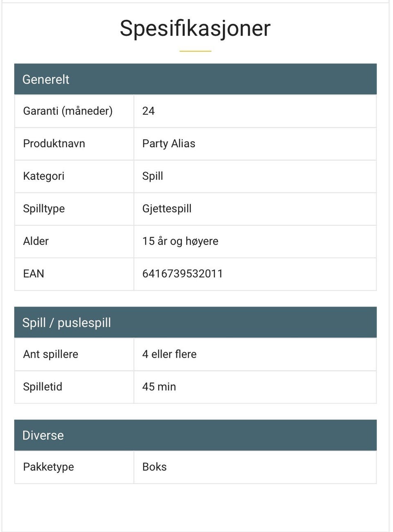Click the Kategori row label
The height and width of the screenshot is (532, 393).
point(44,176)
